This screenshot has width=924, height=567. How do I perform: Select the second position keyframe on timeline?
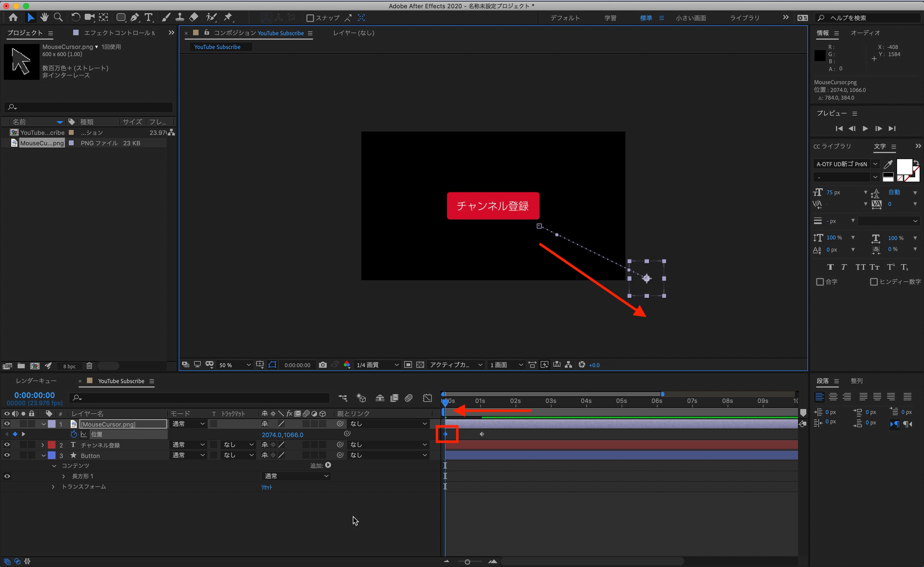pyautogui.click(x=482, y=434)
